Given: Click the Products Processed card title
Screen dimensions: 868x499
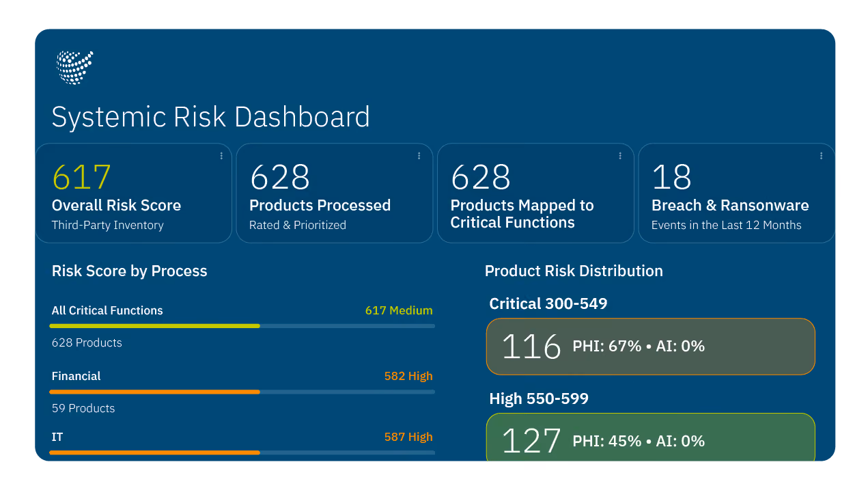Looking at the screenshot, I should coord(320,205).
